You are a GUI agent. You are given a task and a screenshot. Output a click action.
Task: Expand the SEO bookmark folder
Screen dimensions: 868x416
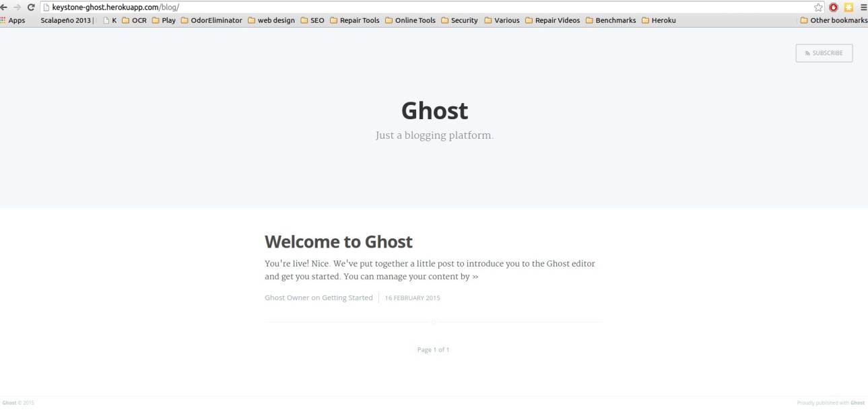tap(312, 20)
